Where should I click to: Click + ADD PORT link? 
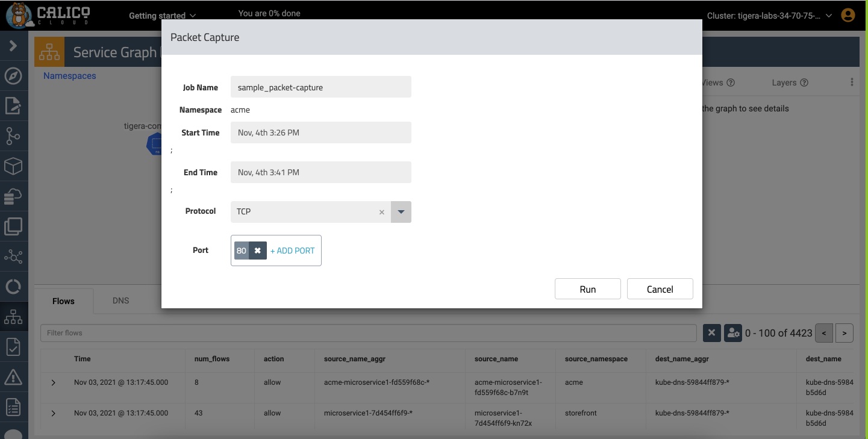(292, 251)
